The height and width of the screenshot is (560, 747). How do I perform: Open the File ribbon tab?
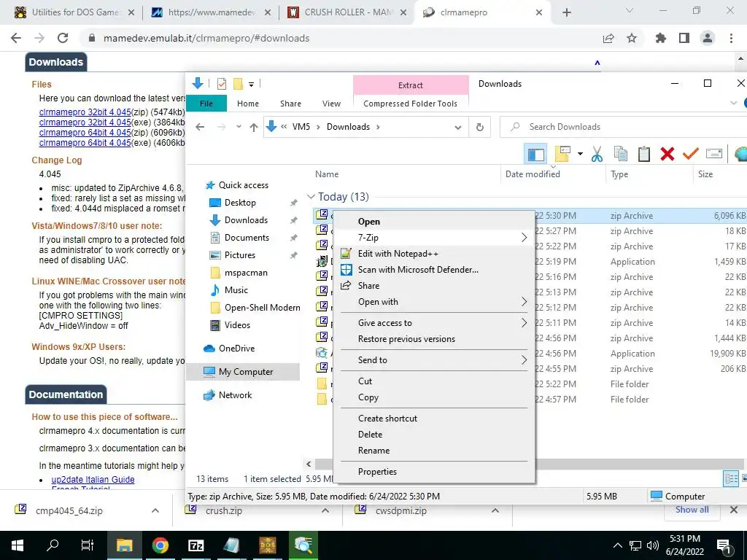click(206, 104)
